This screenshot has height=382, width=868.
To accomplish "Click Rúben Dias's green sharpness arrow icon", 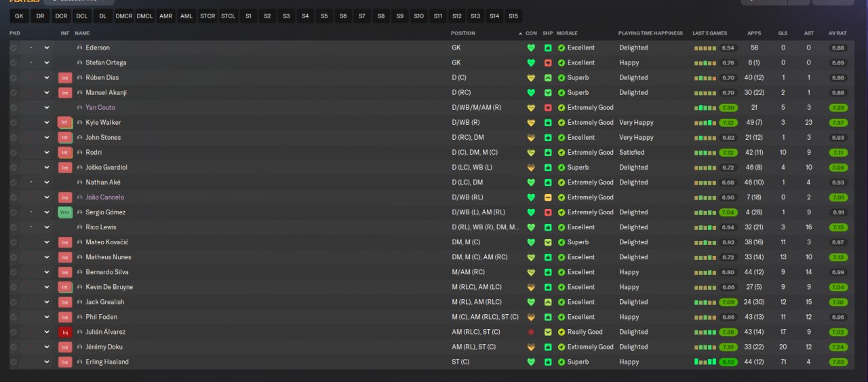I will [x=548, y=78].
